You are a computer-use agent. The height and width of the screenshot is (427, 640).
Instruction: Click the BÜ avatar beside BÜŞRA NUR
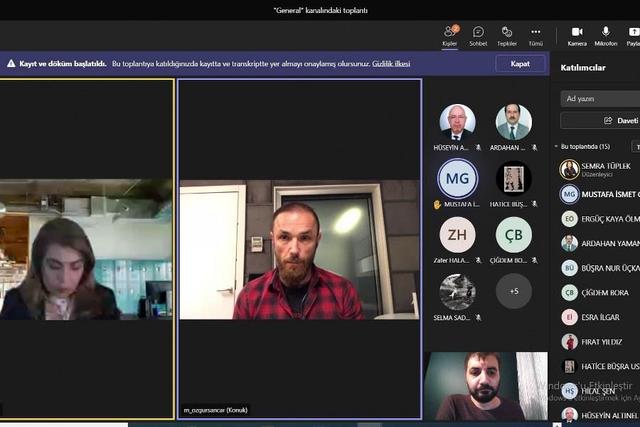[x=569, y=268]
